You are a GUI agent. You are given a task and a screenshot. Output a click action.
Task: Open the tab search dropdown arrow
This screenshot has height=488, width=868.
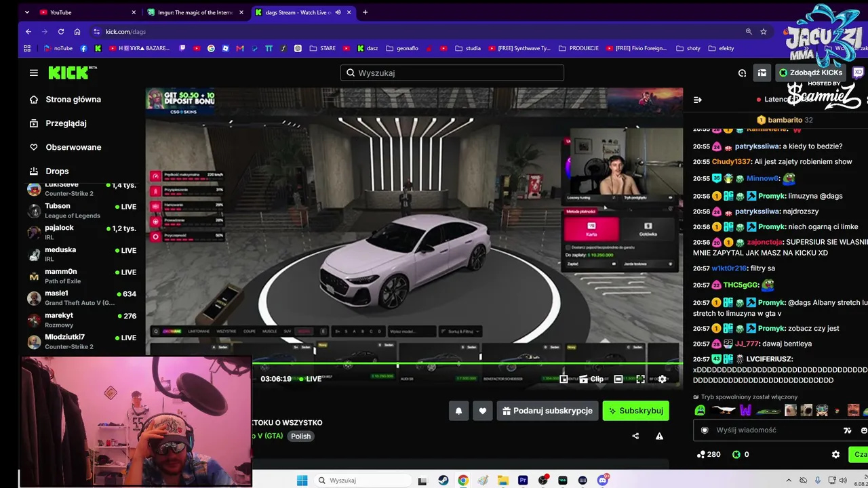click(26, 12)
